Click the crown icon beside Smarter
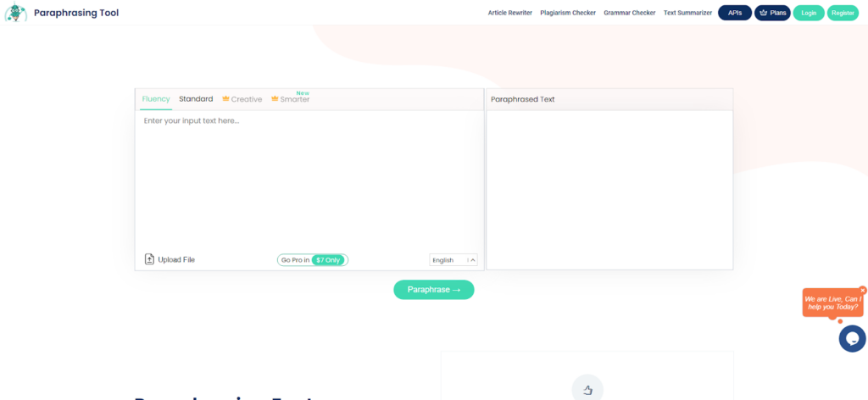The height and width of the screenshot is (400, 868). click(275, 99)
